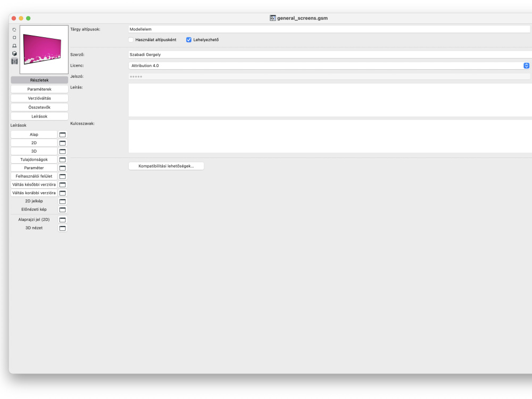Image resolution: width=532 pixels, height=399 pixels.
Task: Select the 3D nézet entry
Action: (x=34, y=228)
